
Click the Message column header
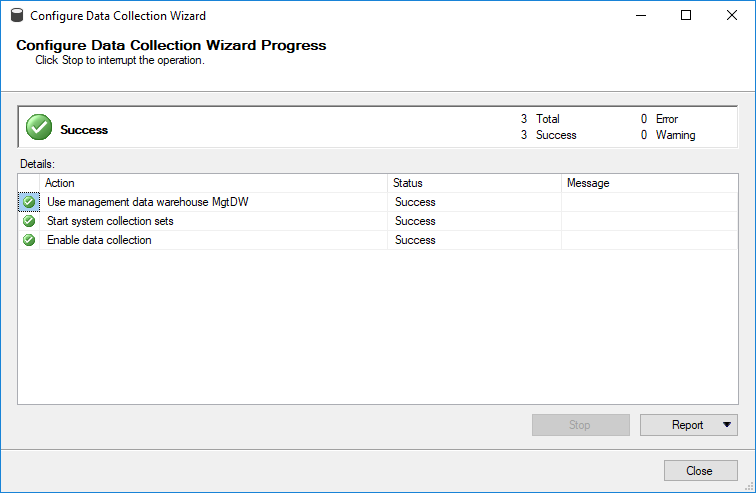click(x=649, y=183)
